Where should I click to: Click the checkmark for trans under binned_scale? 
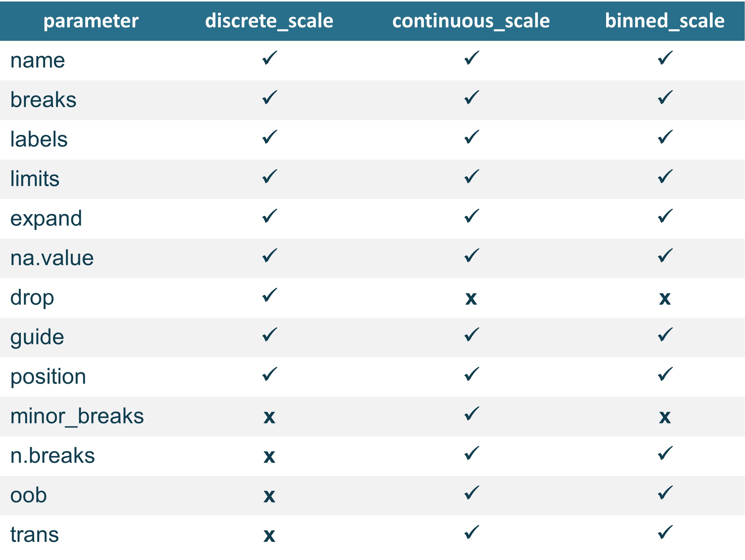tap(665, 532)
